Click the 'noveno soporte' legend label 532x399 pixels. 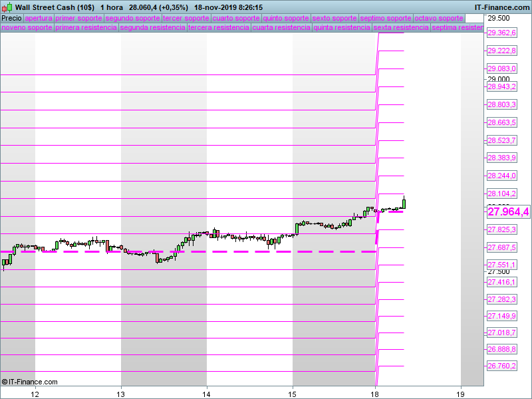pyautogui.click(x=27, y=28)
